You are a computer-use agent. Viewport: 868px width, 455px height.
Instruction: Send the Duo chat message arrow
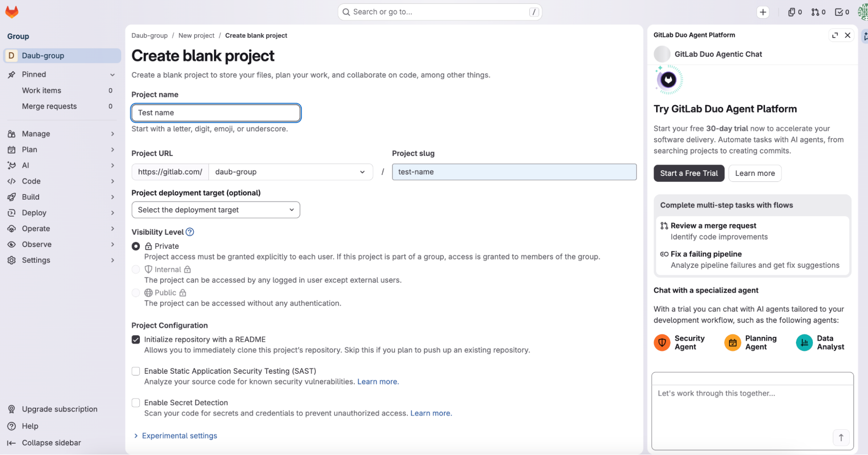pyautogui.click(x=841, y=438)
